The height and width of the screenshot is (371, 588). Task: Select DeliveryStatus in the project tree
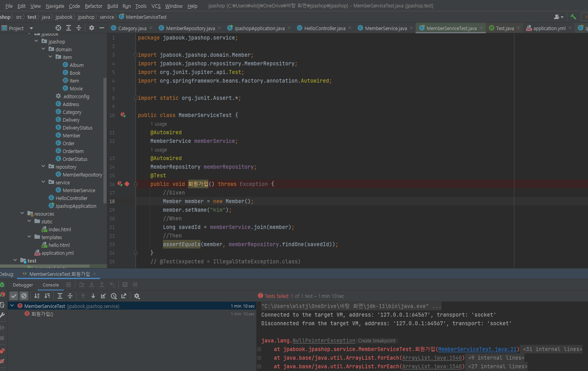(78, 128)
